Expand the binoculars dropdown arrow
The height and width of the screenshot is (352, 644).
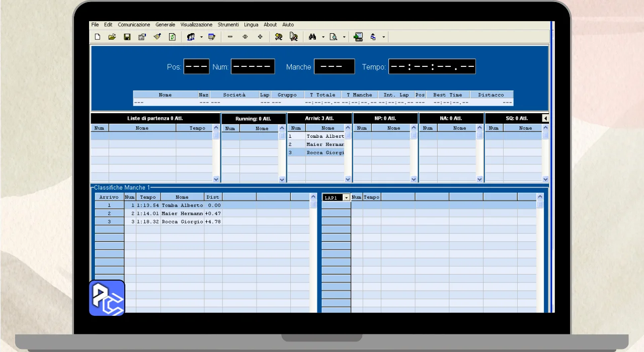[323, 37]
